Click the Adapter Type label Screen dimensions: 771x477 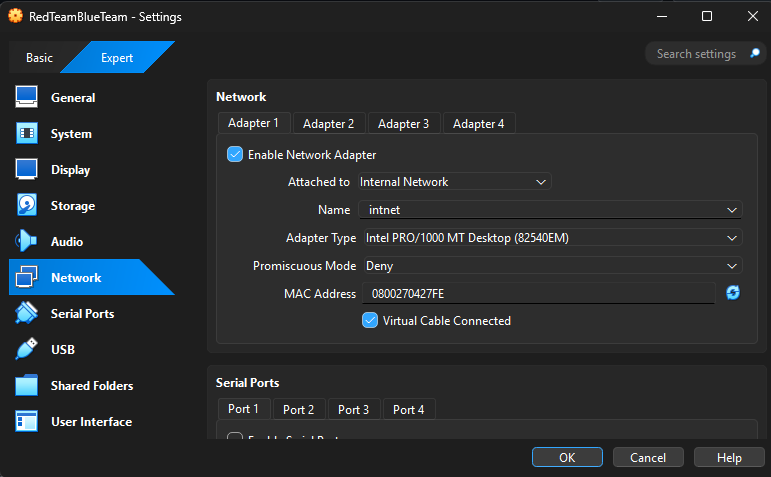(x=321, y=238)
